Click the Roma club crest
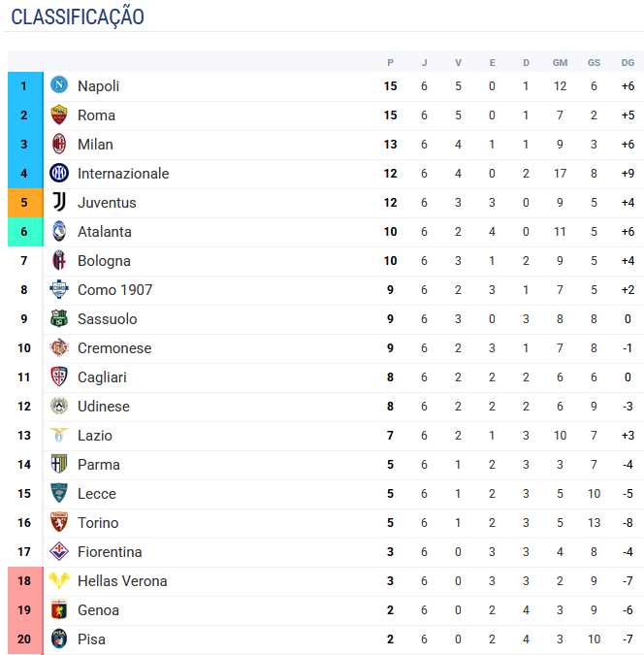Screen dimensions: 644x655 (59, 115)
